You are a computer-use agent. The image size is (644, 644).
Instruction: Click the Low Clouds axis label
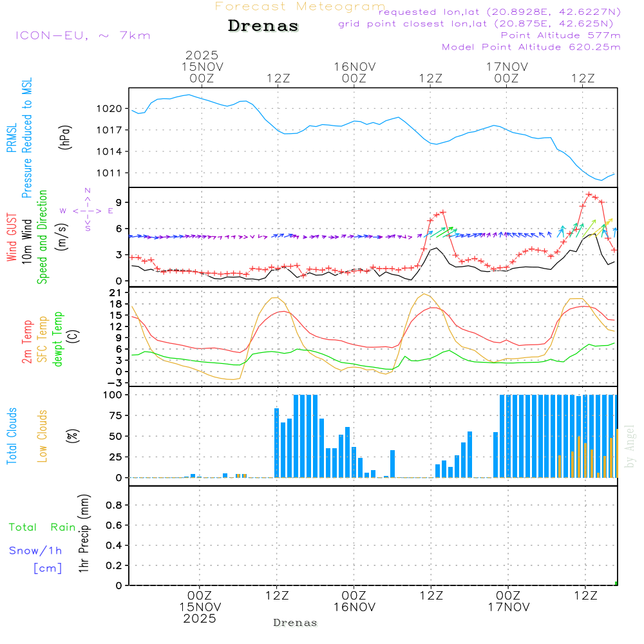43,436
